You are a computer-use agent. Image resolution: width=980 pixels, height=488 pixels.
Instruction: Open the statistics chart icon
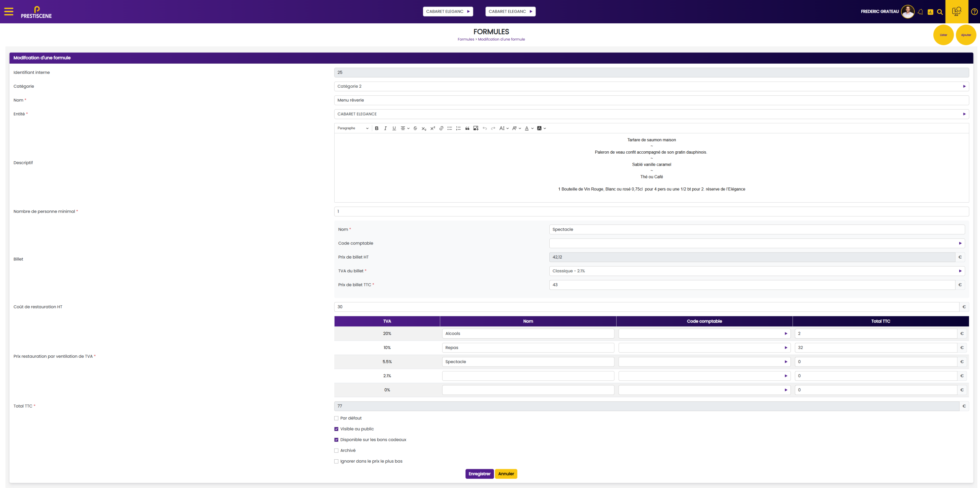click(x=930, y=12)
